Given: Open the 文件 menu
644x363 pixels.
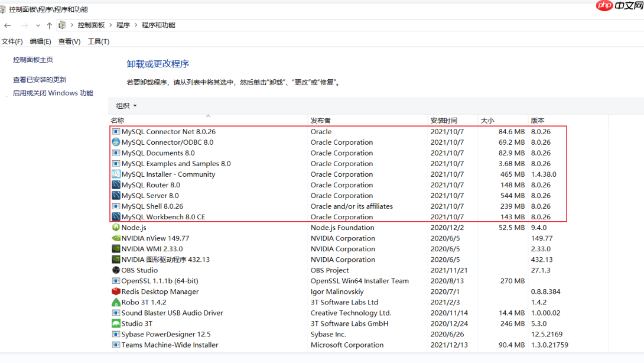Looking at the screenshot, I should [x=12, y=41].
